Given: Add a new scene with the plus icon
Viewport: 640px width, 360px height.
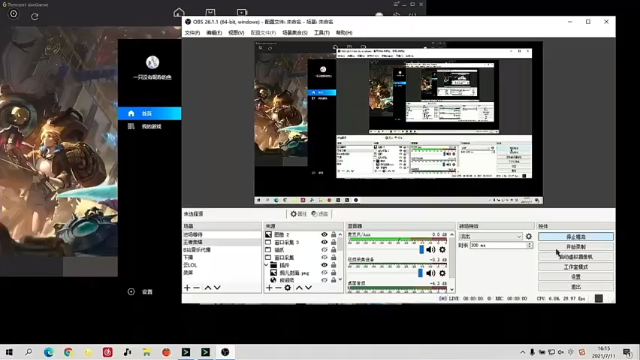Looking at the screenshot, I should pos(187,288).
